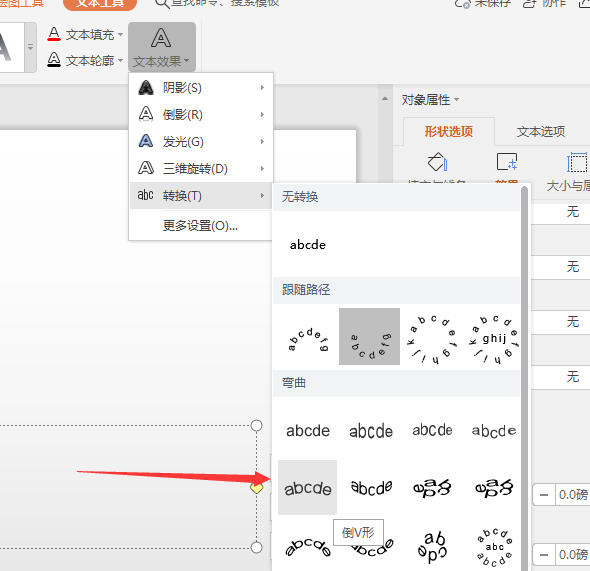Open the 对象属性 panel dropdown
Image resolution: width=590 pixels, height=571 pixels.
point(430,100)
